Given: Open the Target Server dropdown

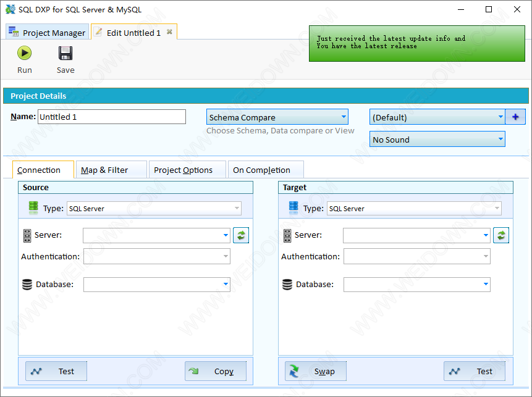Looking at the screenshot, I should [416, 235].
